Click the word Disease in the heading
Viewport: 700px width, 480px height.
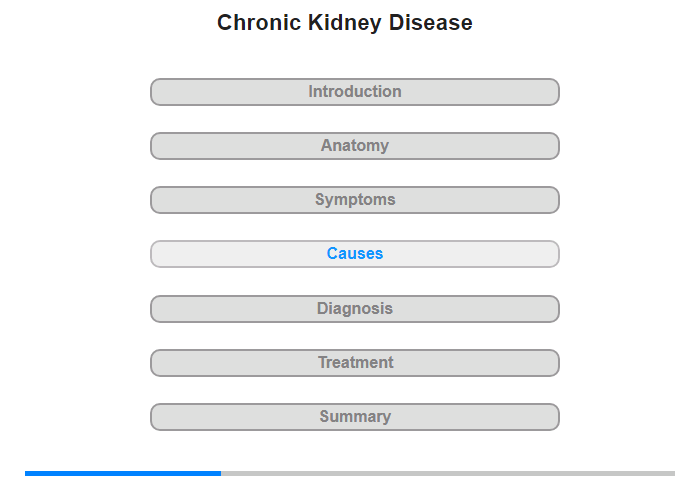[431, 23]
